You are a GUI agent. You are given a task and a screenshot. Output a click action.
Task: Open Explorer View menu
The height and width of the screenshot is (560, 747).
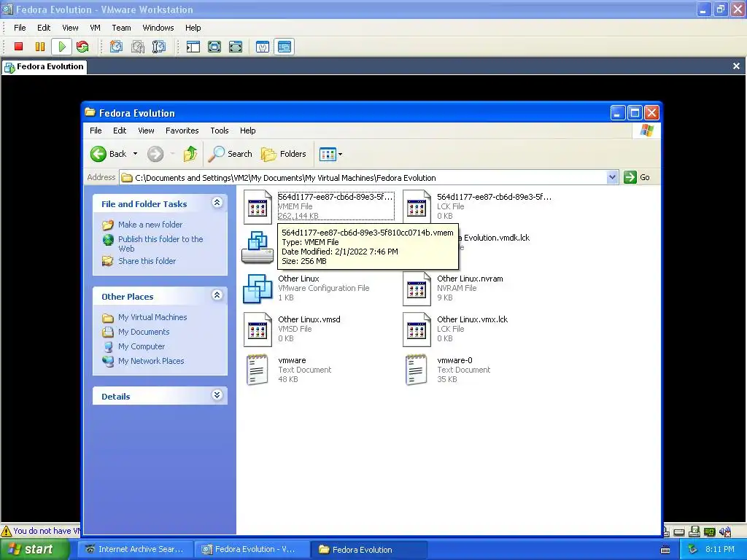(146, 131)
